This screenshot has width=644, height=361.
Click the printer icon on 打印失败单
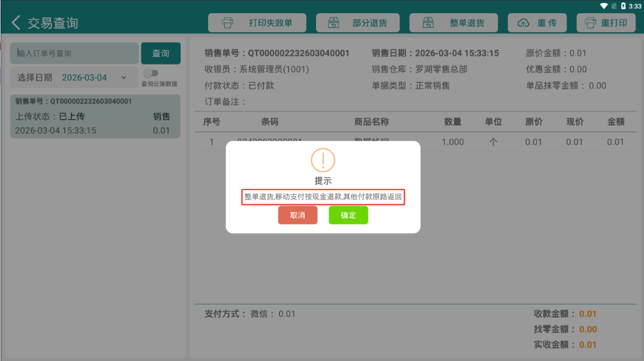tap(228, 23)
